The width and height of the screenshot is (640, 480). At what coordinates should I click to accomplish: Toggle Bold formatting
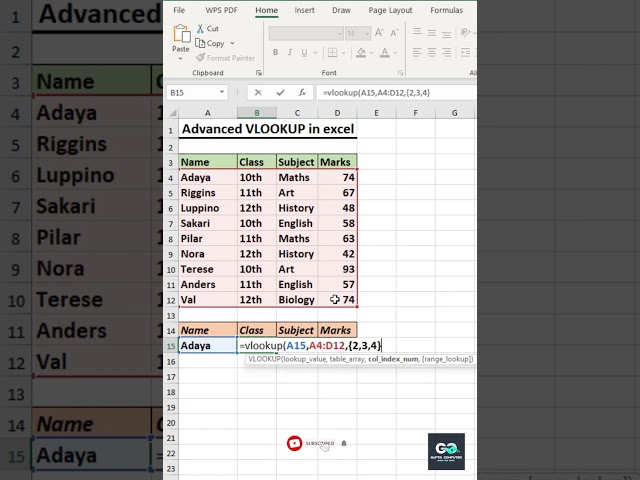tap(276, 52)
